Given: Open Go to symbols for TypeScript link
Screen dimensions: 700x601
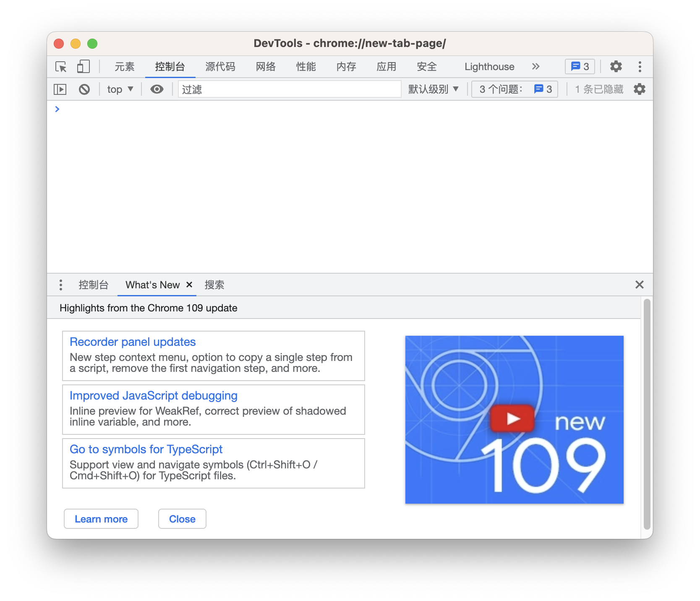Looking at the screenshot, I should pos(146,449).
